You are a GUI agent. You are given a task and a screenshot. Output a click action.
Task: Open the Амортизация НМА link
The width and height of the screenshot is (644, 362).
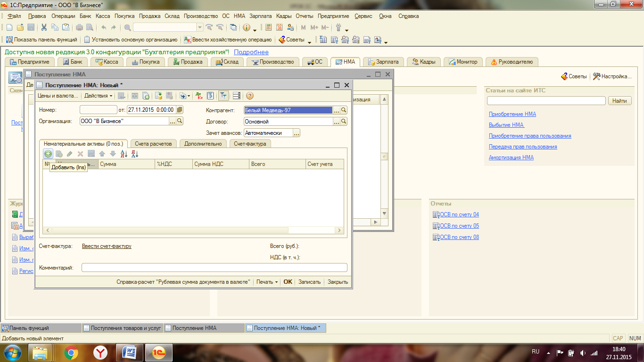point(511,157)
